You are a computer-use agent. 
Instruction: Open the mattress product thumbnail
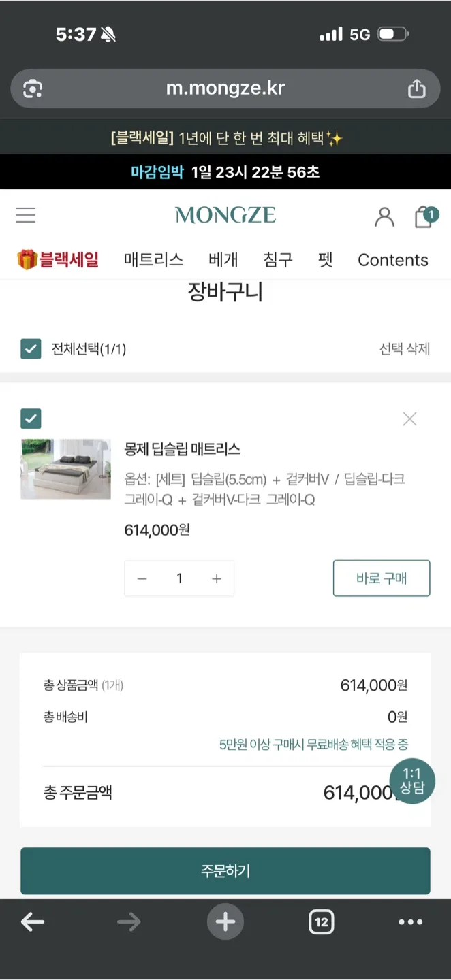[x=66, y=469]
